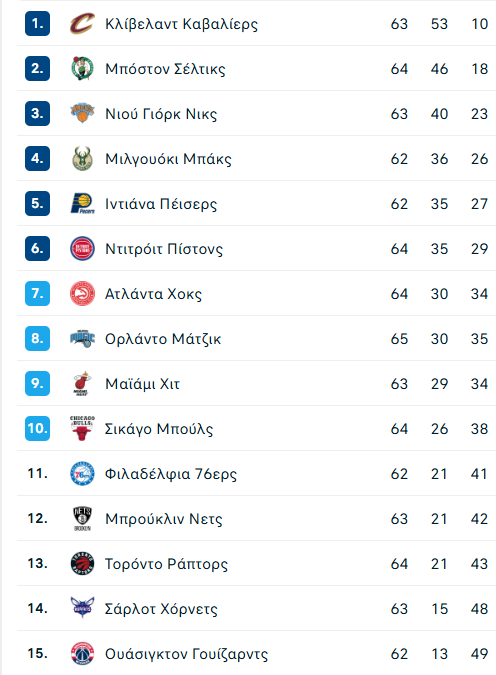Open the Ουάσιγκτον Γουίζαρντς team link
This screenshot has height=675, width=496.
click(186, 654)
